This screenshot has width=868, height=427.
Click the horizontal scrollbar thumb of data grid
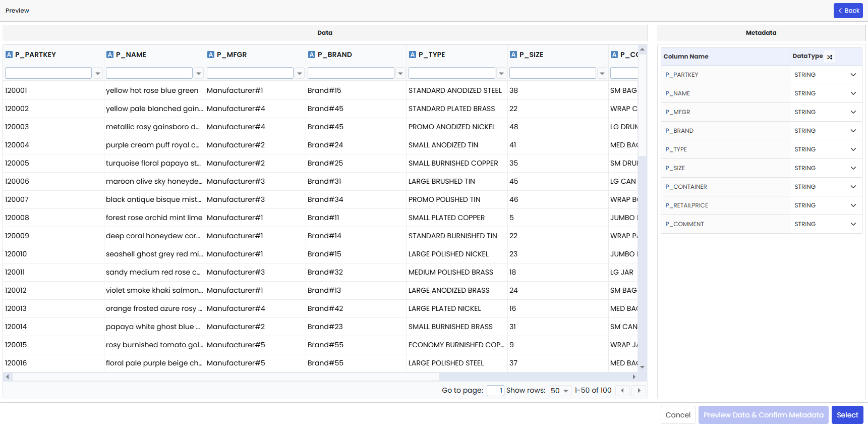226,377
